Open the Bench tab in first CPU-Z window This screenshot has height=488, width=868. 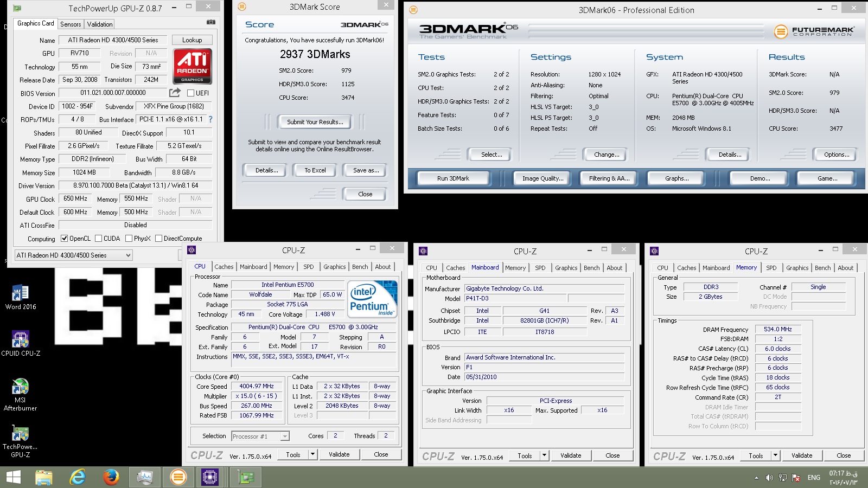pos(360,267)
